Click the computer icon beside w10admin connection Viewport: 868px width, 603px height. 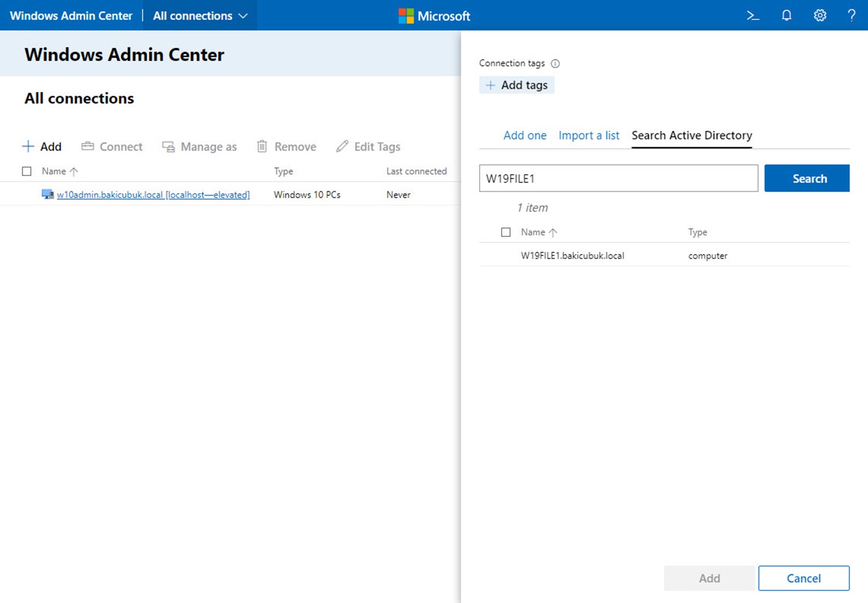point(47,194)
